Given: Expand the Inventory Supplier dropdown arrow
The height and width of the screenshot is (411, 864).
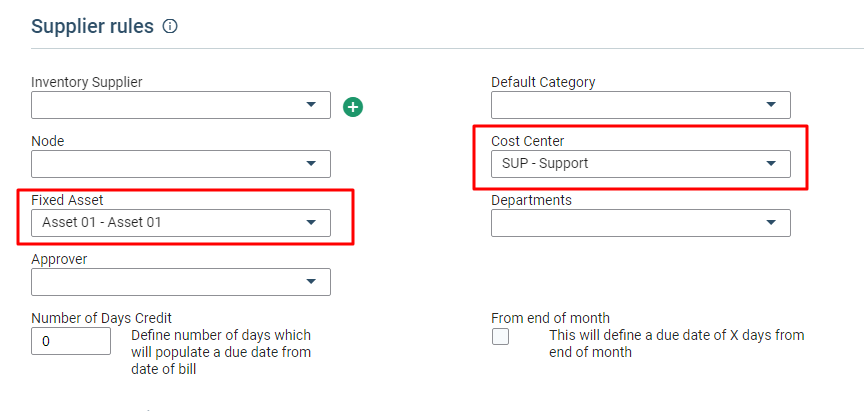Looking at the screenshot, I should tap(311, 104).
